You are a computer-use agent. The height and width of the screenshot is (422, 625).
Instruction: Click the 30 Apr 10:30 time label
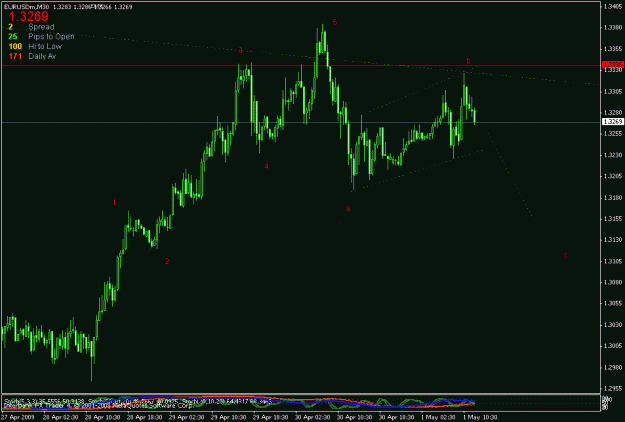tap(356, 417)
